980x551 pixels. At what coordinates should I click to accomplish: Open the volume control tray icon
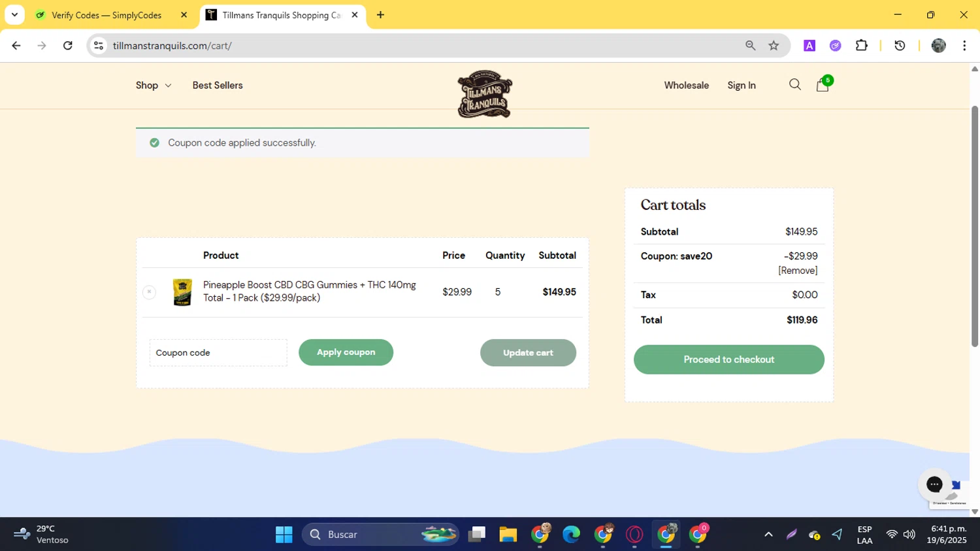point(909,535)
